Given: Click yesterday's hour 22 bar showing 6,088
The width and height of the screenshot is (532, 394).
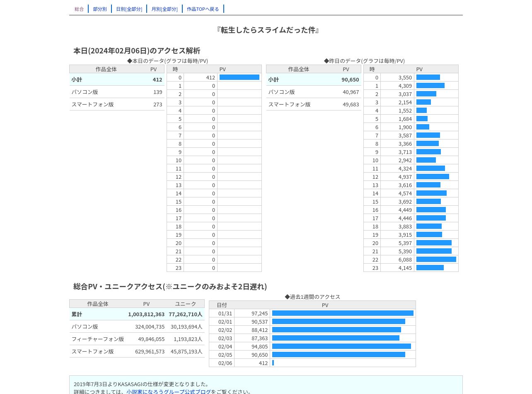Looking at the screenshot, I should 436,259.
